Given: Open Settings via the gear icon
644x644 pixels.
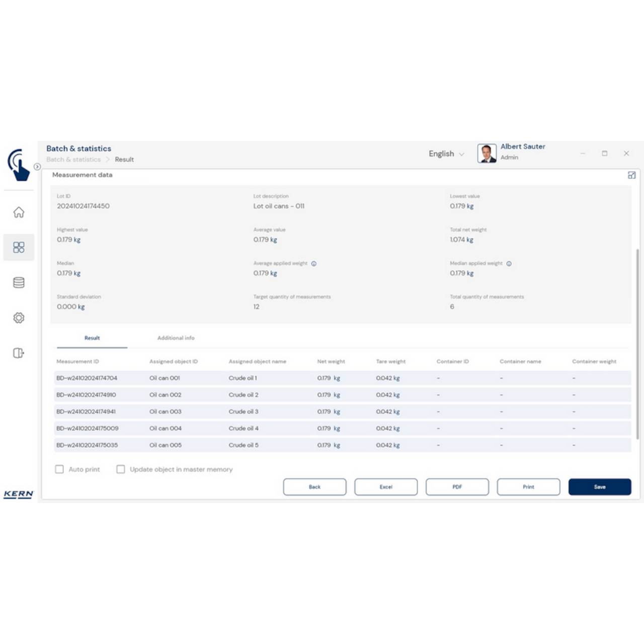Looking at the screenshot, I should [x=19, y=317].
